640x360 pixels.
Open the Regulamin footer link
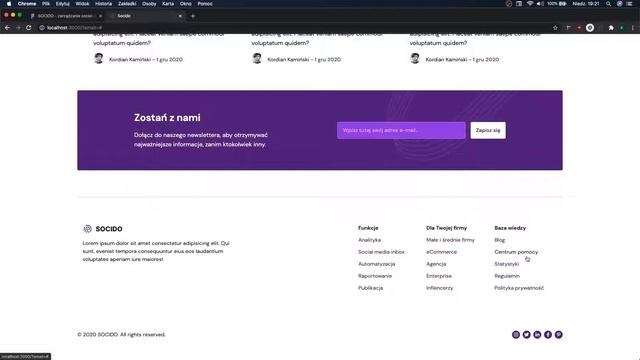pos(507,276)
